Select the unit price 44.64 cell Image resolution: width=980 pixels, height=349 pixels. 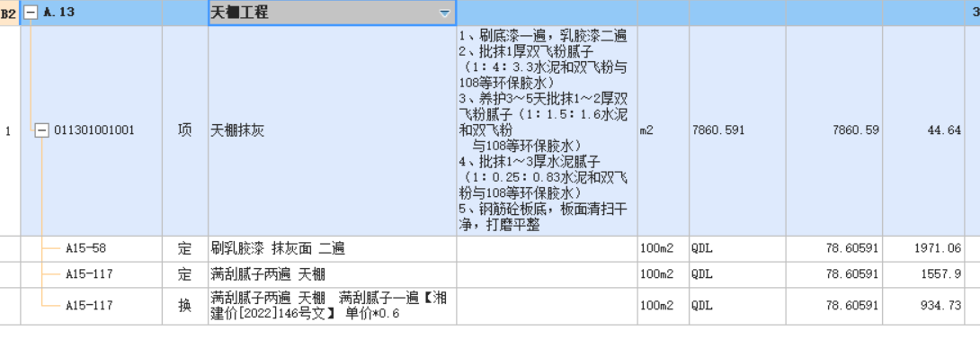coord(923,130)
